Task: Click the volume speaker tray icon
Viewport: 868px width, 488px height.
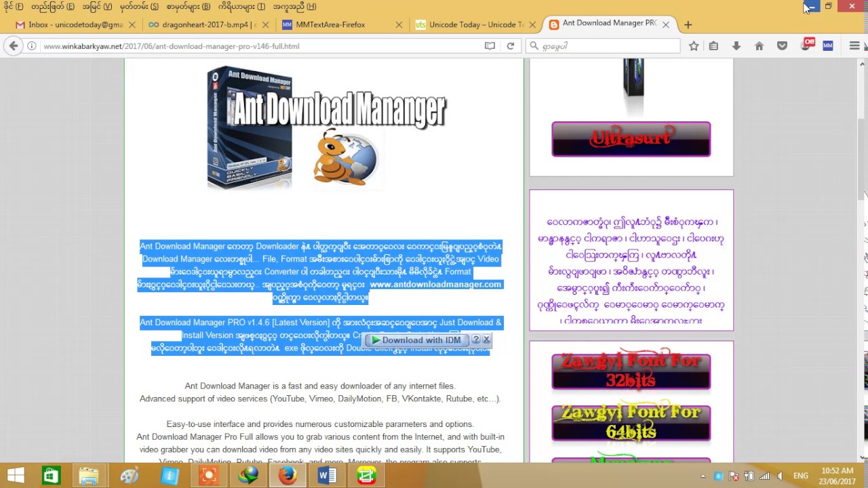Action: click(780, 476)
